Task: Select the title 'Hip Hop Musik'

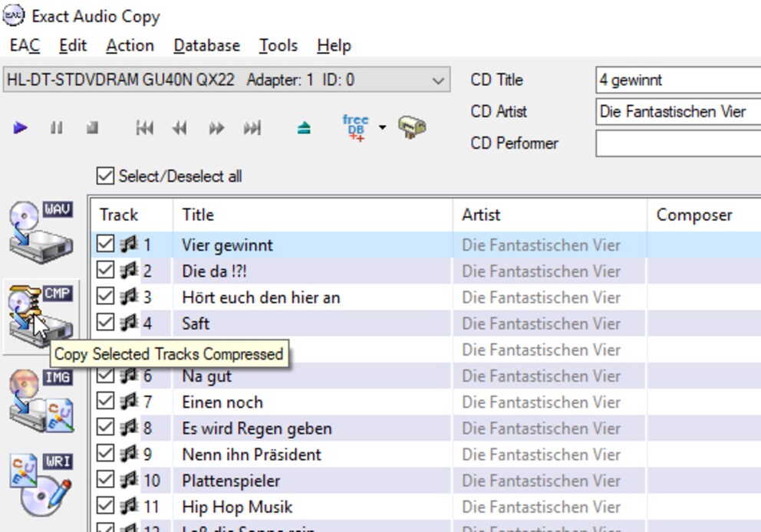Action: 237,507
